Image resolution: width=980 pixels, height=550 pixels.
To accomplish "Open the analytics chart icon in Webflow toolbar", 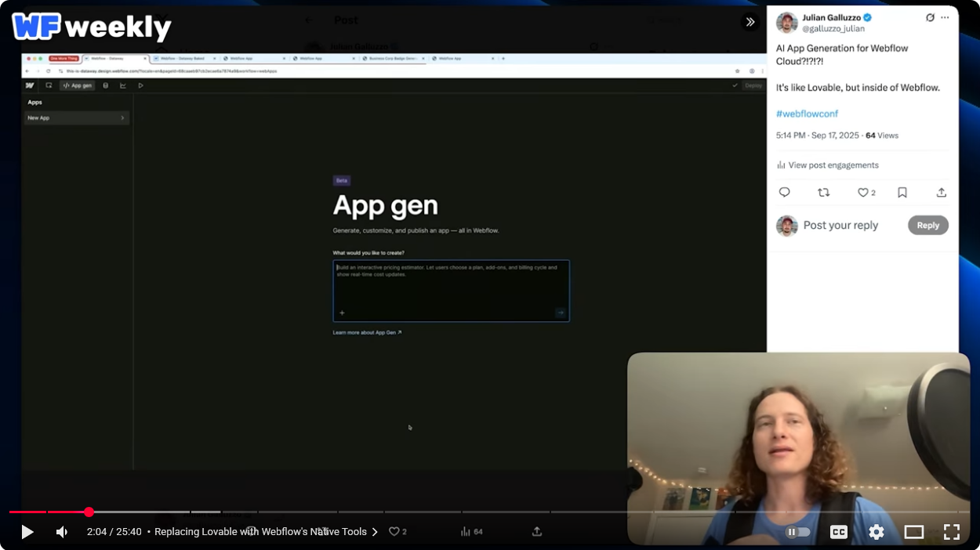I will click(x=123, y=85).
